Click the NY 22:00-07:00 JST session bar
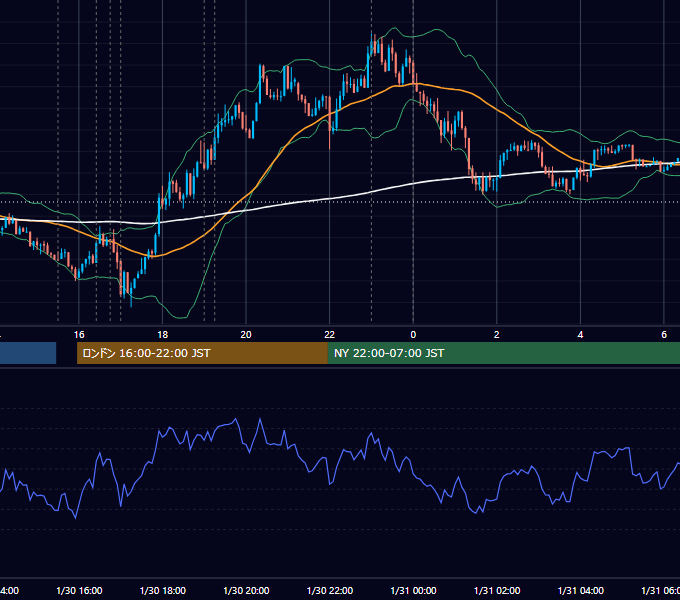 [503, 353]
